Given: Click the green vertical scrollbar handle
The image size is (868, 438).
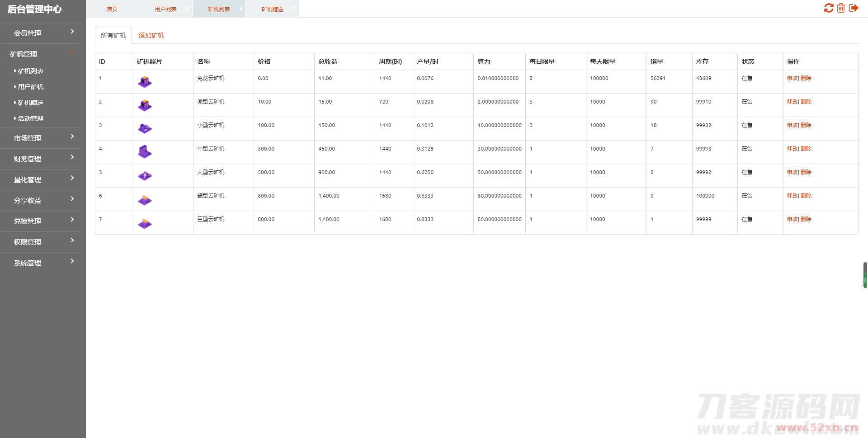Looking at the screenshot, I should [865, 275].
